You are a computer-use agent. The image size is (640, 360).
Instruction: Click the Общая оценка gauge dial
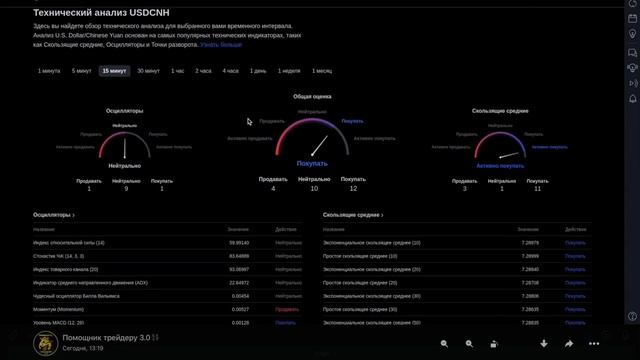(x=312, y=137)
